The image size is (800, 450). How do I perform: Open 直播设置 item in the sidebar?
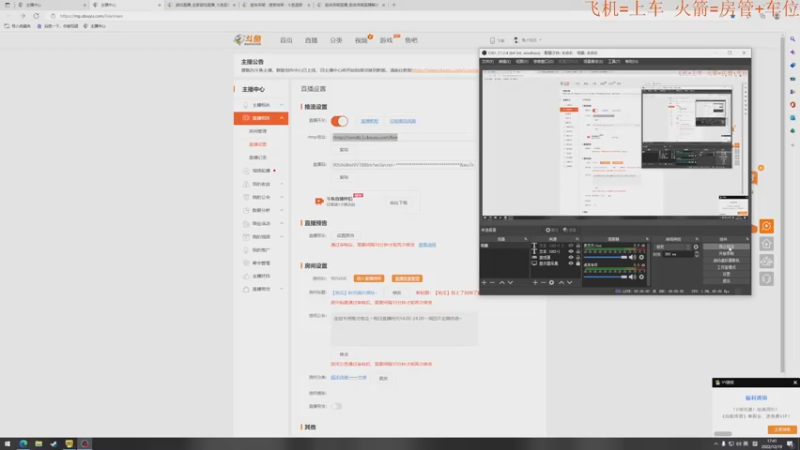258,144
